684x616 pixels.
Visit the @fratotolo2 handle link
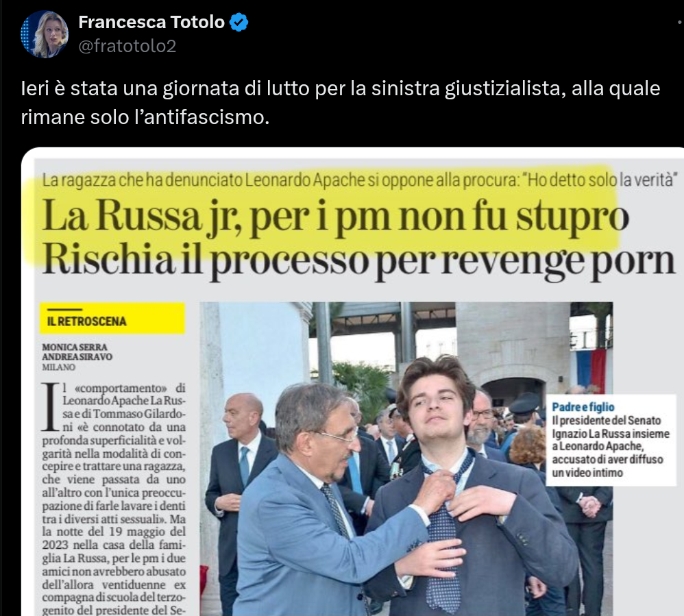(127, 46)
